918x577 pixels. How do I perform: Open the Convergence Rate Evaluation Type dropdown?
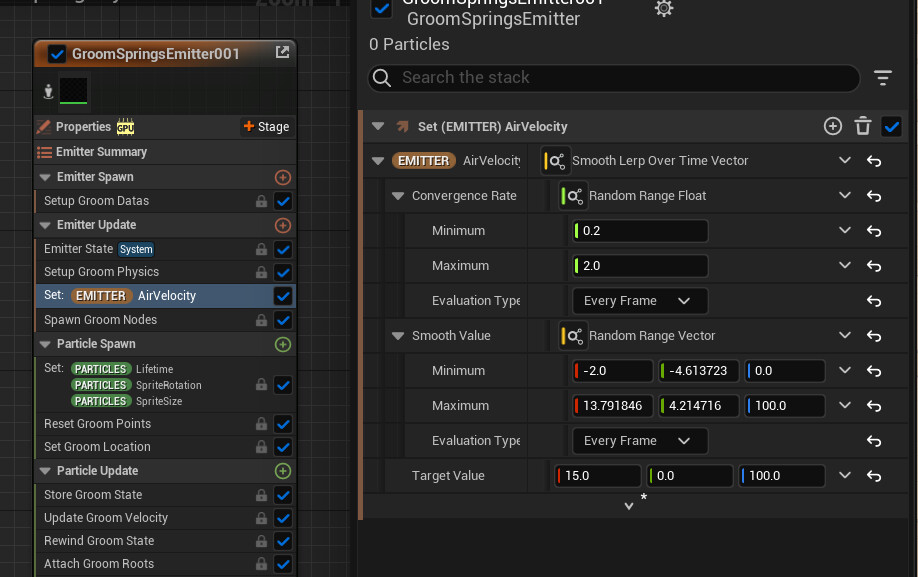(639, 301)
